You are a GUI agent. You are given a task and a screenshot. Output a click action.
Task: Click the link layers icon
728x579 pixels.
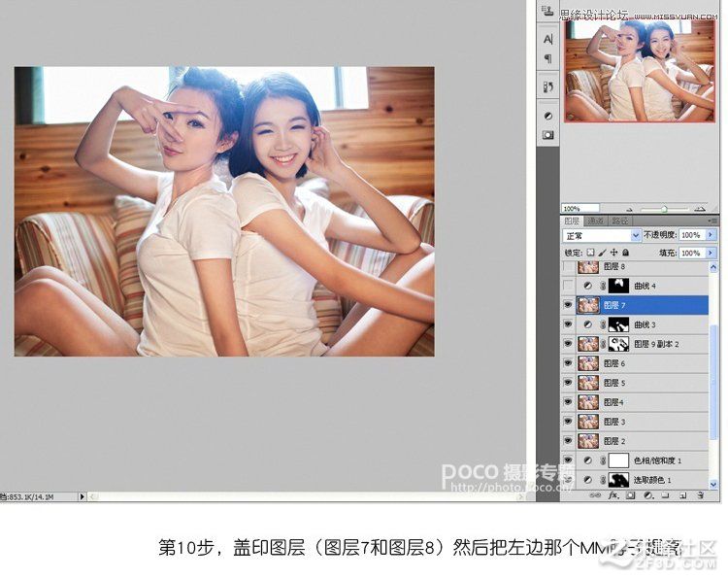point(595,495)
